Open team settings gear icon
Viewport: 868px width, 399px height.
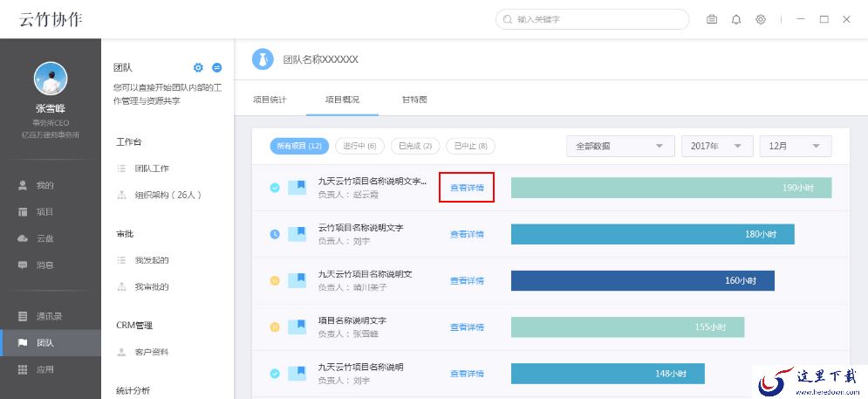198,67
